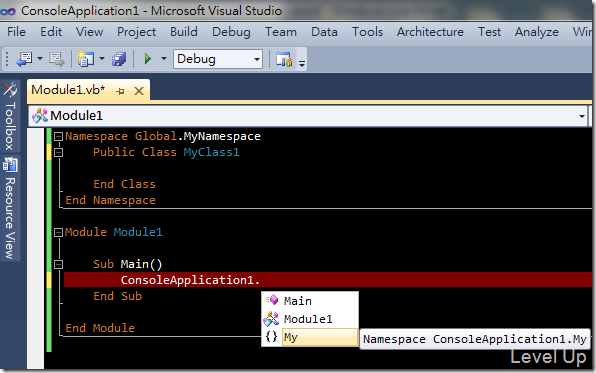Open the Test menu
The width and height of the screenshot is (596, 373).
coord(489,32)
